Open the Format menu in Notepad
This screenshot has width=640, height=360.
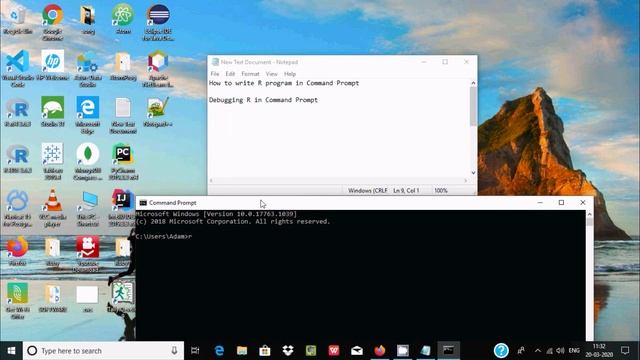[x=250, y=74]
